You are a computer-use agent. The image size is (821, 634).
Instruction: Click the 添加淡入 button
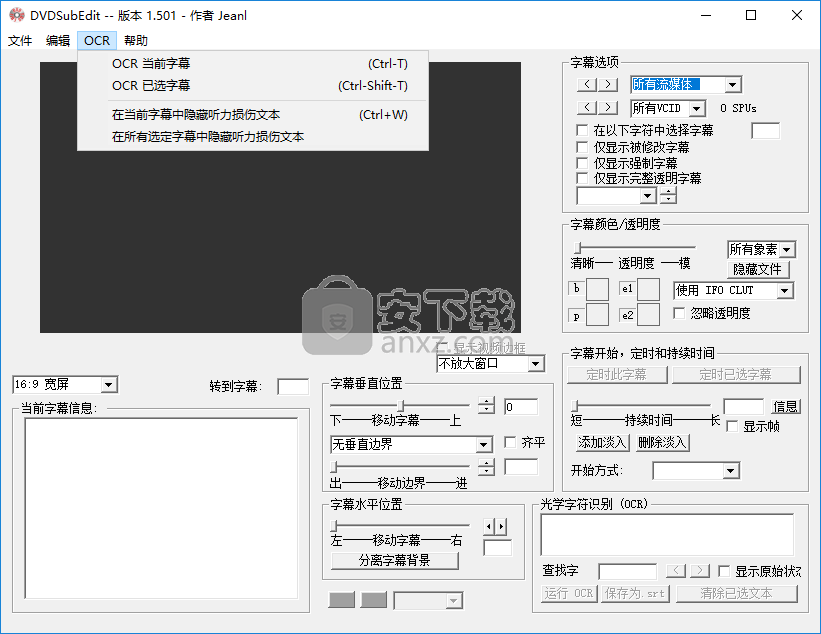pyautogui.click(x=602, y=443)
